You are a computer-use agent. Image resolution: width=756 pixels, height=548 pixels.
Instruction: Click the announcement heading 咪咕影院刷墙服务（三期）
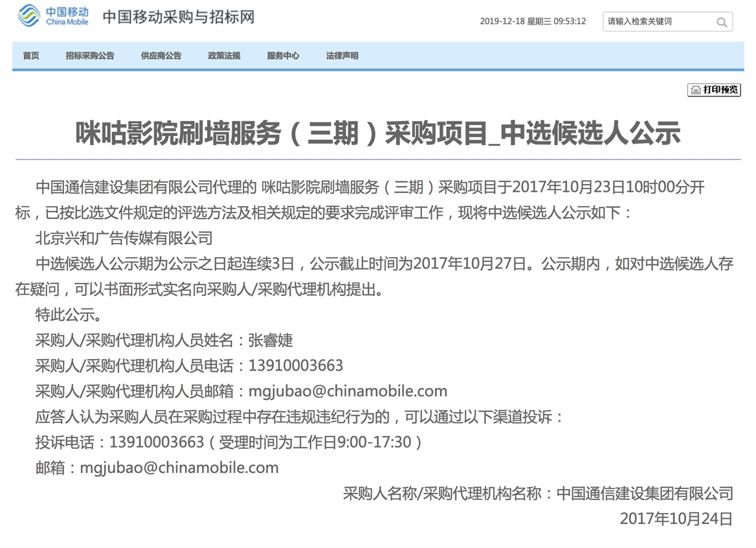(377, 133)
